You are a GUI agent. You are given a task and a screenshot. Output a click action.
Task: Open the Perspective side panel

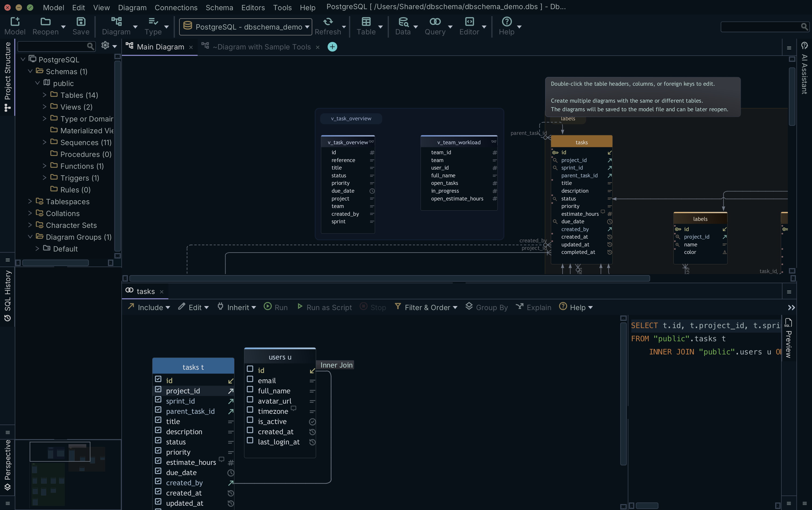8,465
